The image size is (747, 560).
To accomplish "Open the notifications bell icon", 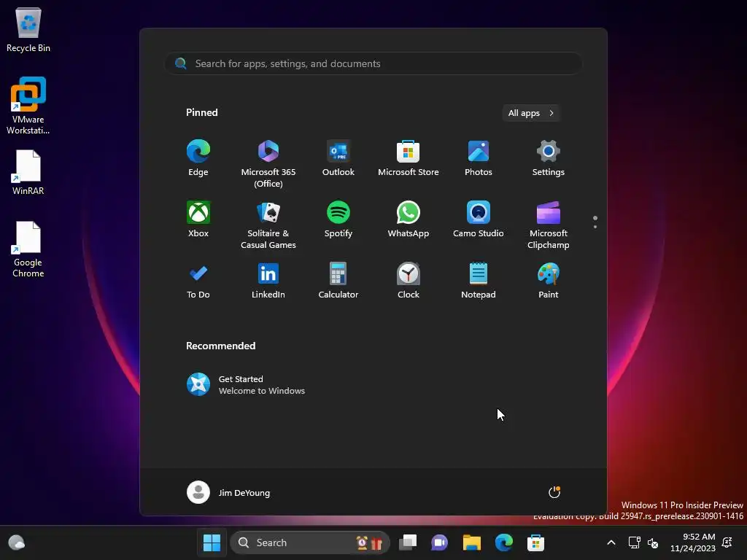I will click(x=727, y=542).
